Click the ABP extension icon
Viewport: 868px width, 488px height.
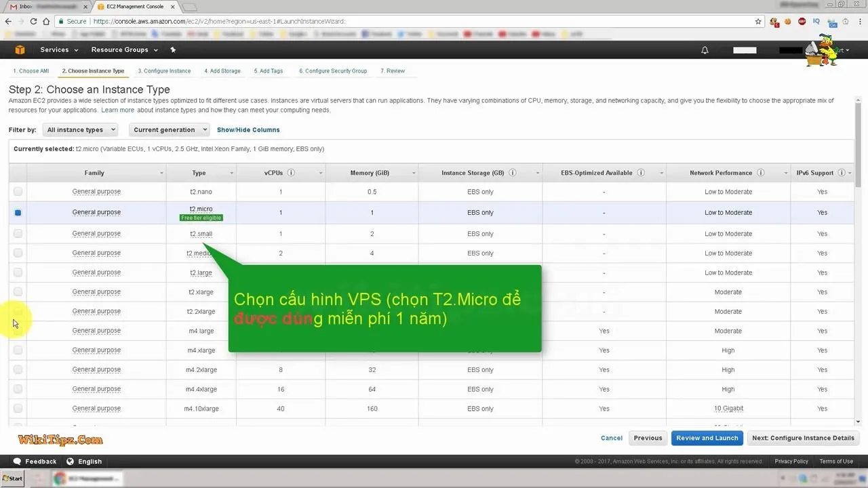tap(802, 21)
